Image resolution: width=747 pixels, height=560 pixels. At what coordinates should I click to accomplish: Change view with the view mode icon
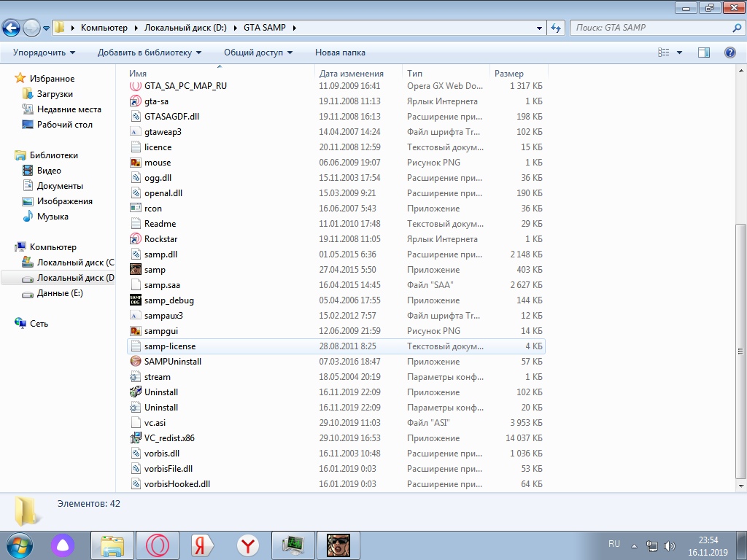[664, 52]
